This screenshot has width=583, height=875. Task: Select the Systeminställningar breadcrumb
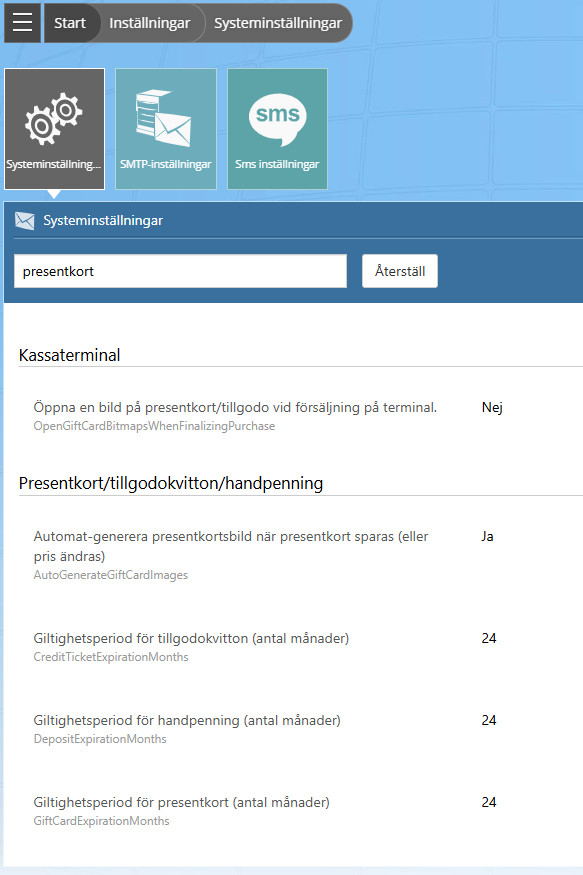coord(278,23)
